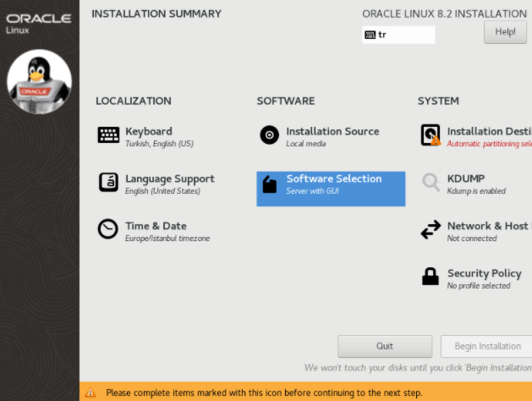Viewport: 532px width, 401px height.
Task: Open Installation Source title
Action: (x=332, y=131)
